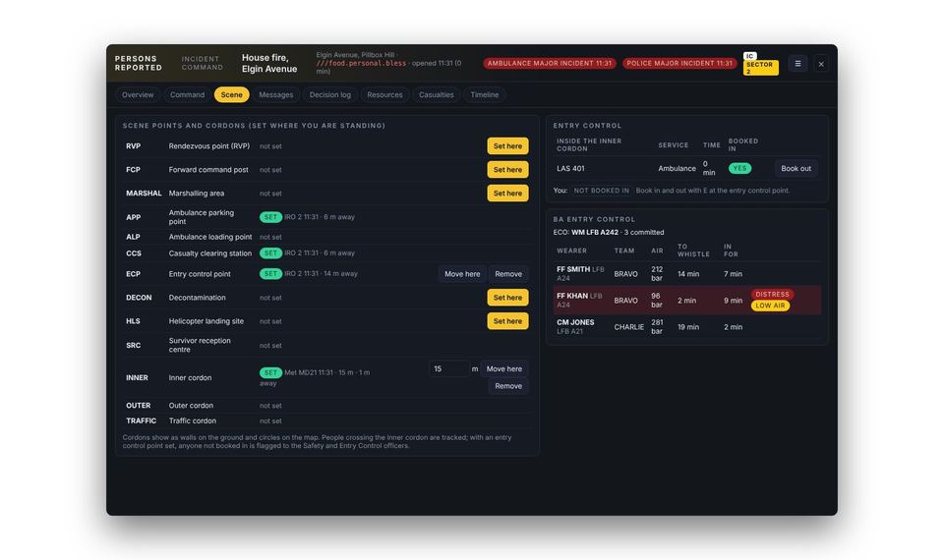Click the NOT BOOKED IN status badge
944x560 pixels.
coord(601,191)
